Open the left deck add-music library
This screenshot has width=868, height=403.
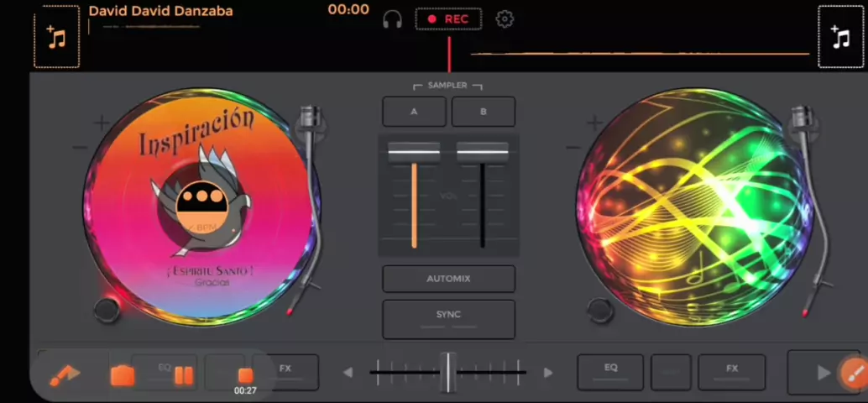(56, 37)
